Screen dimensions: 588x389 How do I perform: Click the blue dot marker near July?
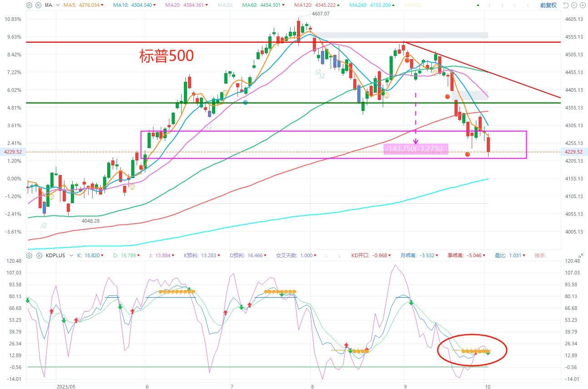click(246, 103)
